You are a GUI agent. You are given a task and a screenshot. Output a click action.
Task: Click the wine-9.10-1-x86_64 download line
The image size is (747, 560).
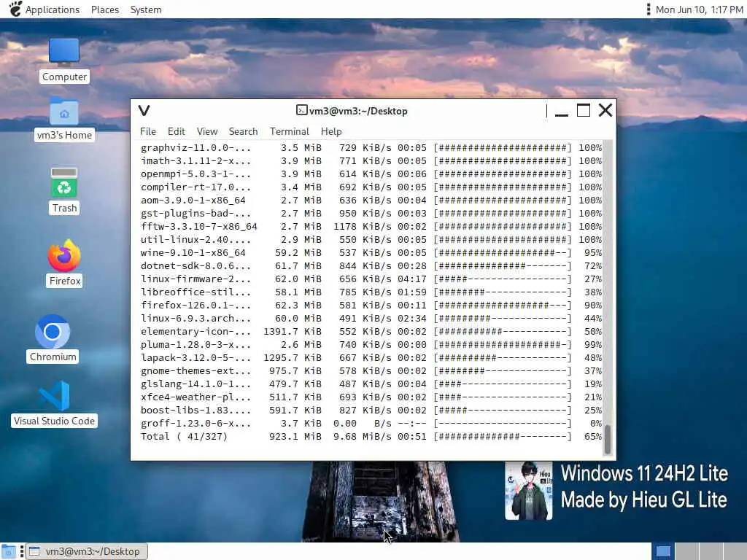pos(371,253)
